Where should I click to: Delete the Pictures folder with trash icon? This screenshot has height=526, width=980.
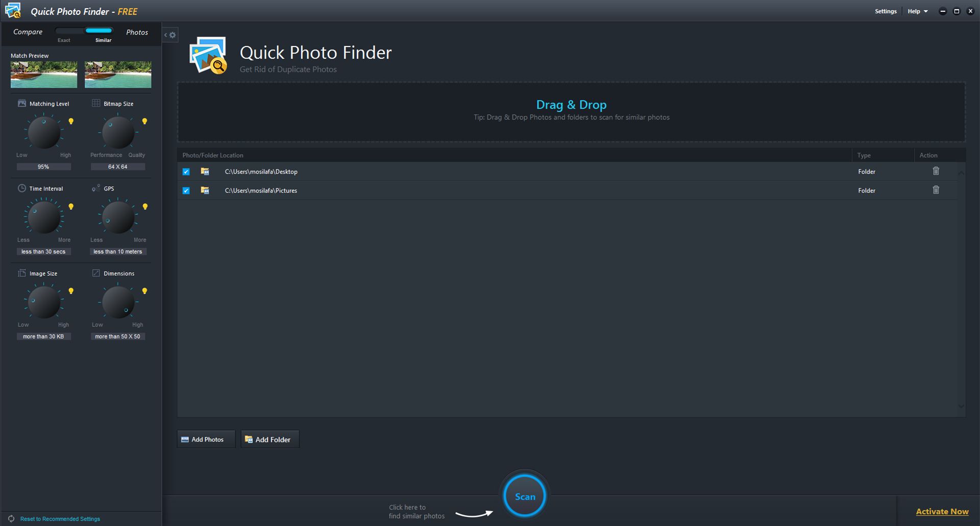coord(936,190)
